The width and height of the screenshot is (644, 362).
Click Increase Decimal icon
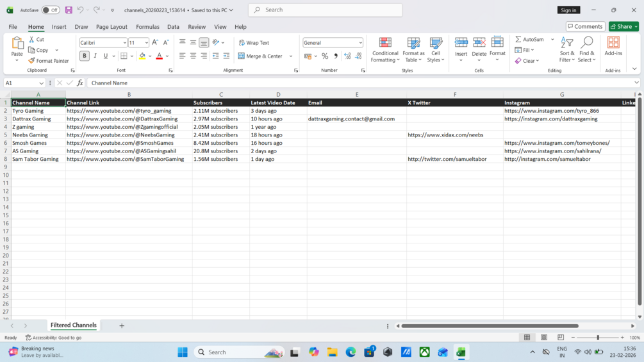347,56
